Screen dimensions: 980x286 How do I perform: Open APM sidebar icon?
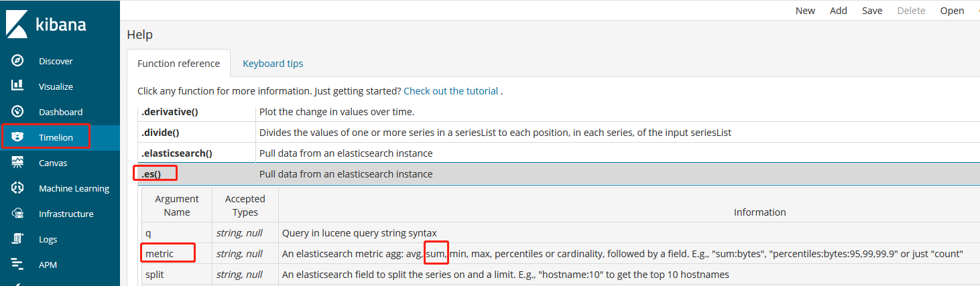17,265
